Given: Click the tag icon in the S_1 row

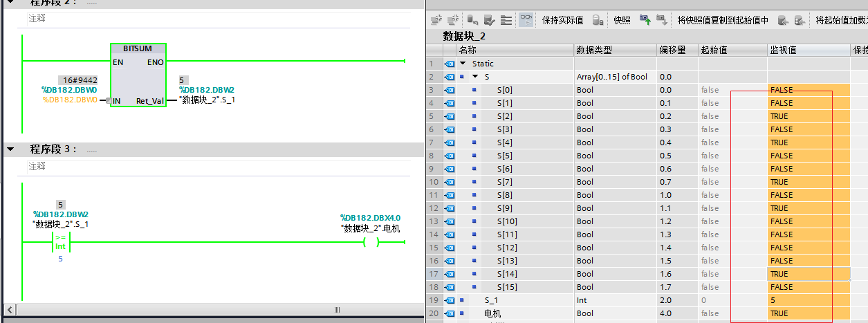Looking at the screenshot, I should (450, 300).
